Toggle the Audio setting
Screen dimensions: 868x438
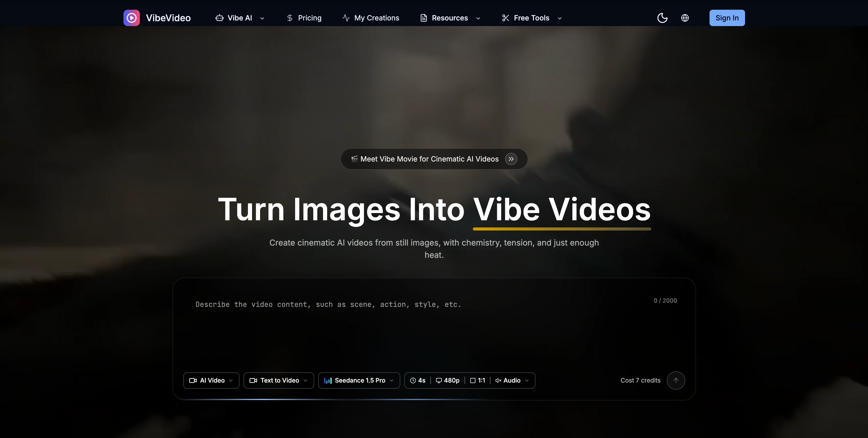click(x=508, y=381)
